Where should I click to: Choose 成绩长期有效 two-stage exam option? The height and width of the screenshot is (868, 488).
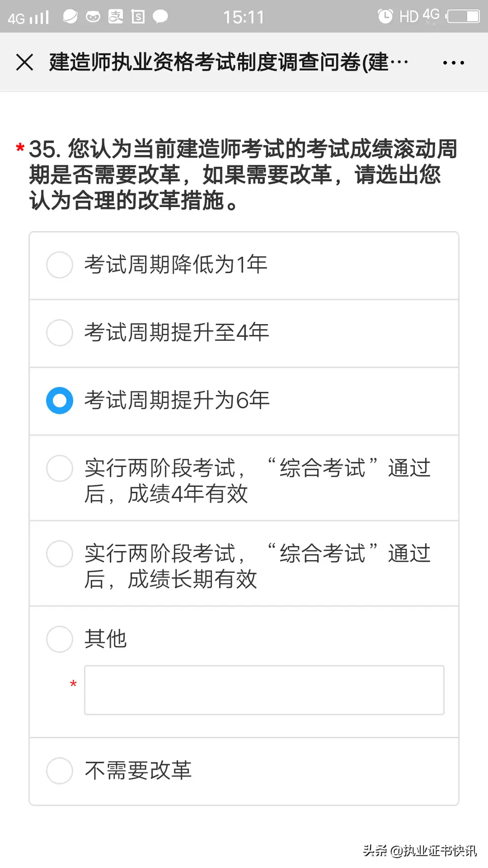(x=244, y=563)
